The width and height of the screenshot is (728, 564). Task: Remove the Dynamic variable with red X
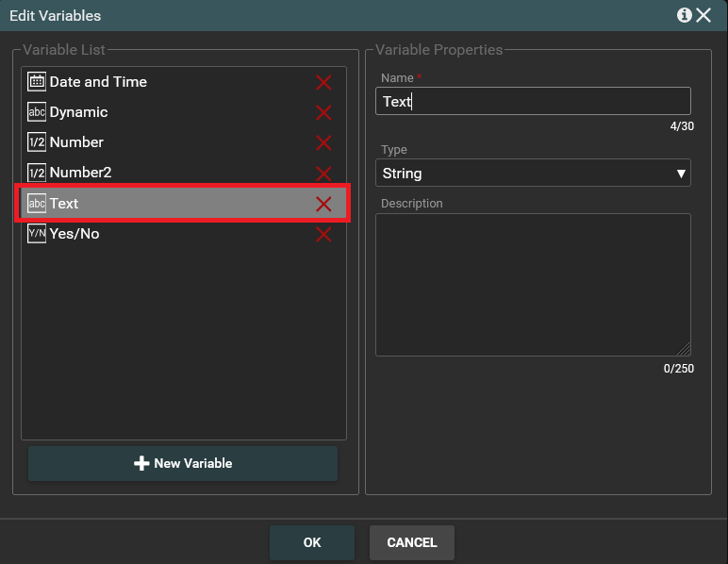pyautogui.click(x=323, y=113)
